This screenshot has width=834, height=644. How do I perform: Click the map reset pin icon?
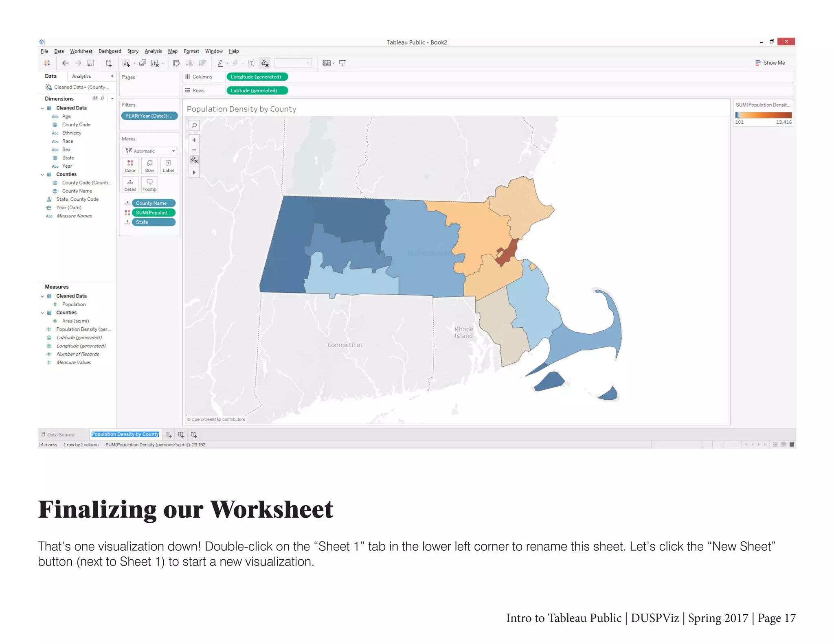[194, 160]
